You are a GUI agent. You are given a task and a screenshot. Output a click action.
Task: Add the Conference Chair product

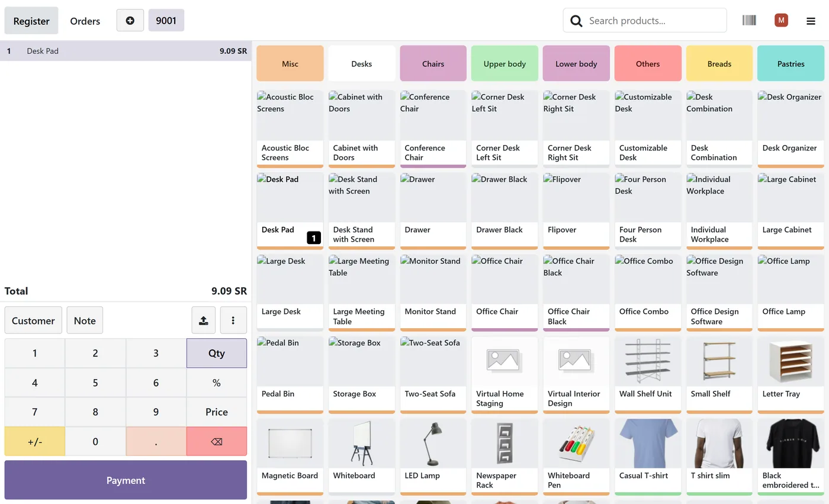433,129
